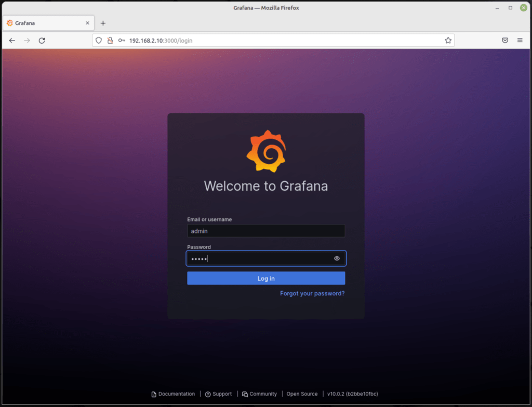Open the Community footer link
This screenshot has height=407, width=532.
(x=260, y=394)
